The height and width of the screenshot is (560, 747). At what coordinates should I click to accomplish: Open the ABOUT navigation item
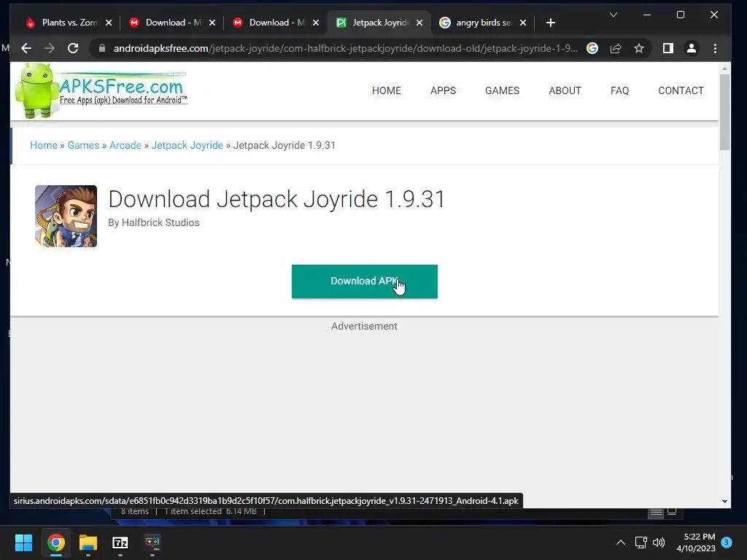click(565, 90)
